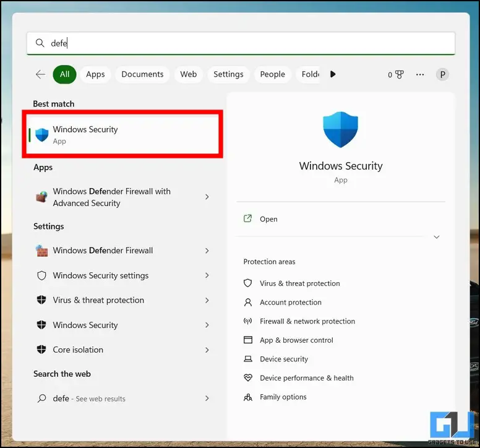
Task: Expand chevron for Core isolation
Action: coord(207,350)
